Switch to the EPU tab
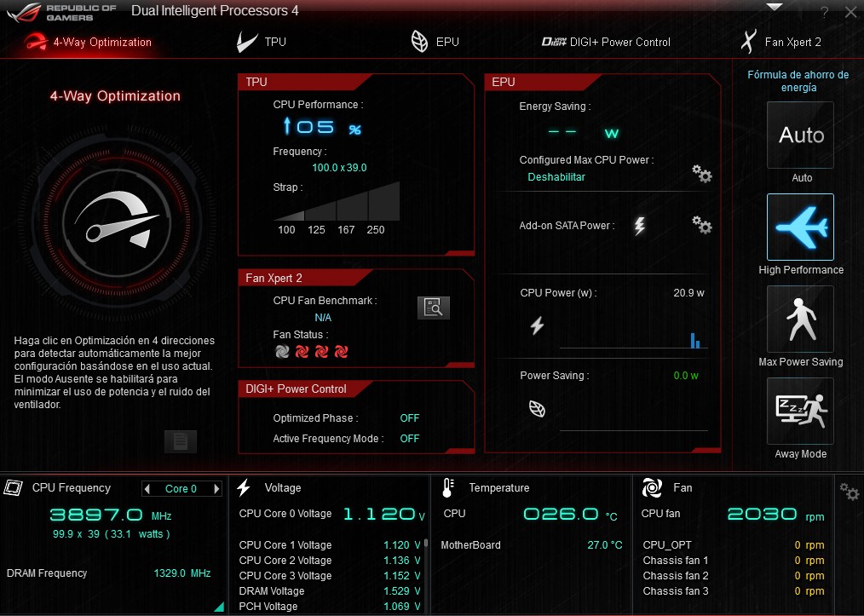Screen dimensions: 864x616 (435, 42)
